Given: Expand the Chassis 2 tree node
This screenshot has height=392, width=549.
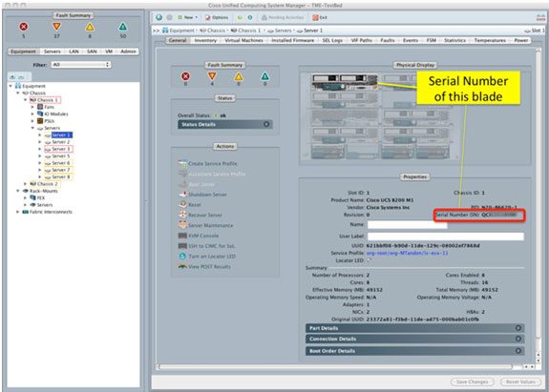Looking at the screenshot, I should coord(25,184).
